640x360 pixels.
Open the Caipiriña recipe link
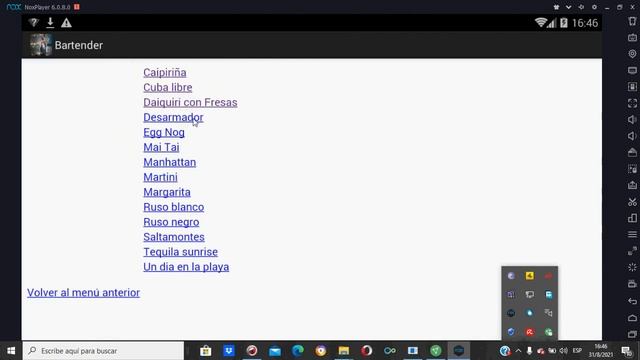pyautogui.click(x=164, y=73)
